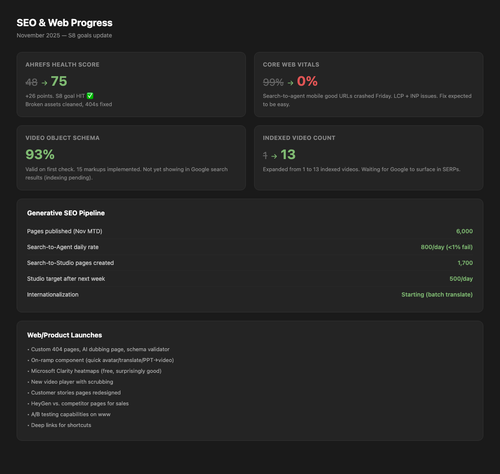This screenshot has height=474, width=500.
Task: Select the Ahrefs Health Score card title
Action: click(62, 65)
